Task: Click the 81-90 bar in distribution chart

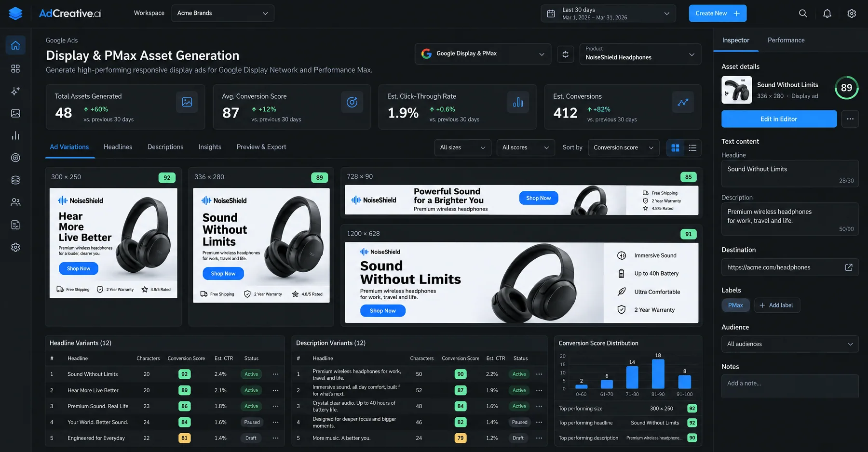Action: 658,374
